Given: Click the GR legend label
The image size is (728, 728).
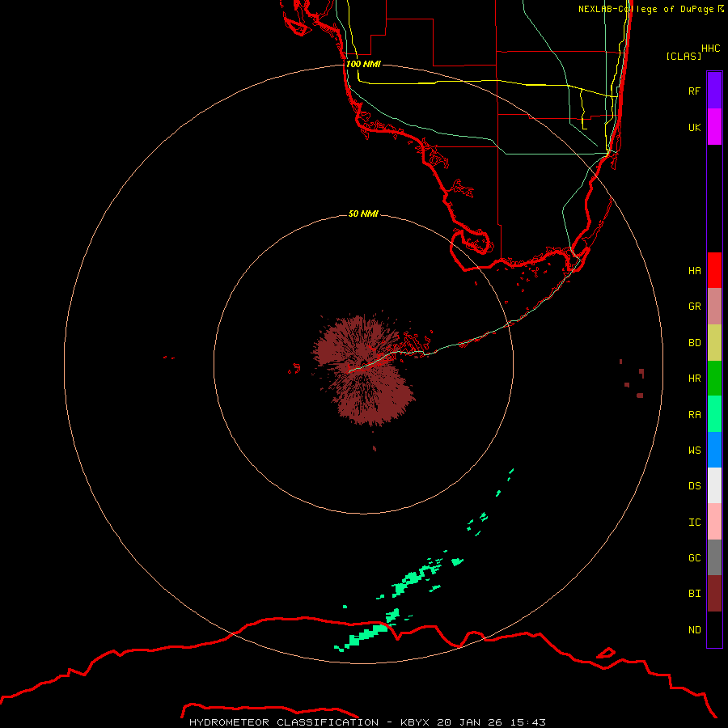Looking at the screenshot, I should click(694, 307).
